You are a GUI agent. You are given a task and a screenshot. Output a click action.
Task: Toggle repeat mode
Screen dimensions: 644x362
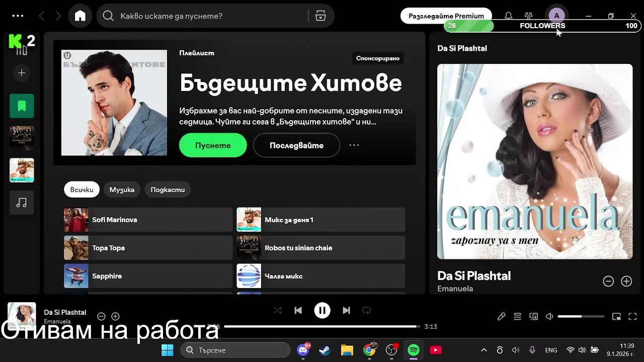[x=366, y=310]
